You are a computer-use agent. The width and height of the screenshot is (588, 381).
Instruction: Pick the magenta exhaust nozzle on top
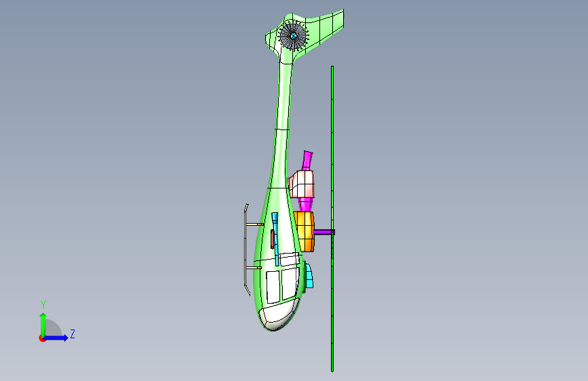point(307,160)
